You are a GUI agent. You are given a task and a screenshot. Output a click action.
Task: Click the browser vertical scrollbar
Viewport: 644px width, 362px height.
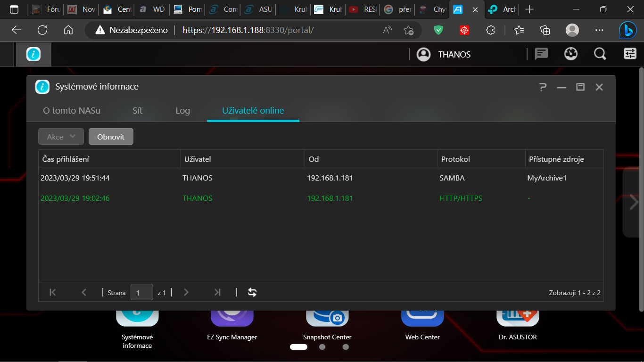(x=641, y=189)
